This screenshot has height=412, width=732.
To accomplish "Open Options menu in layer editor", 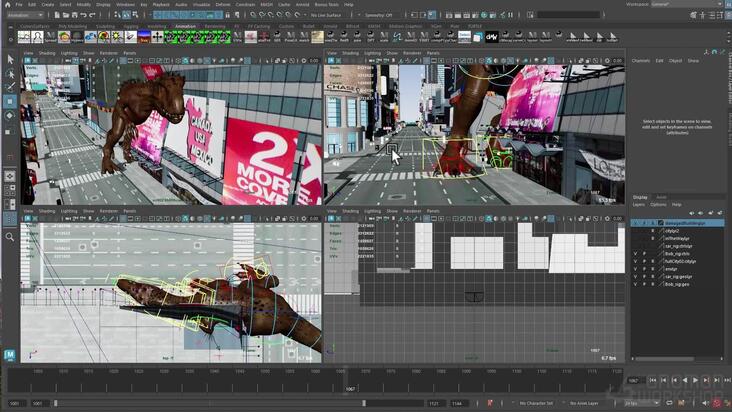I will pyautogui.click(x=658, y=205).
